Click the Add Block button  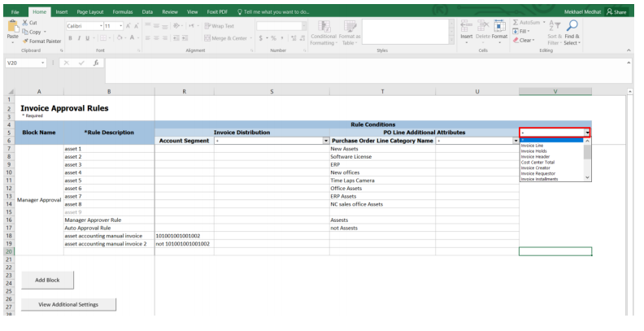pos(47,280)
